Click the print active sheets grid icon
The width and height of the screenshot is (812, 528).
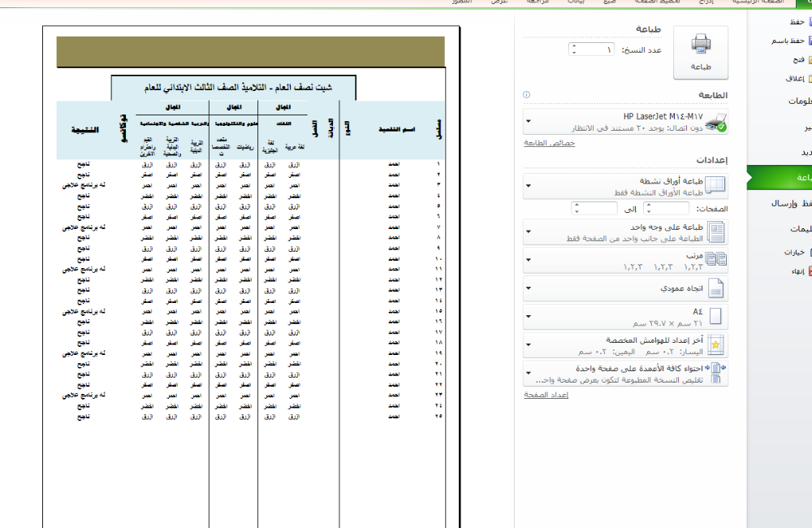[715, 185]
